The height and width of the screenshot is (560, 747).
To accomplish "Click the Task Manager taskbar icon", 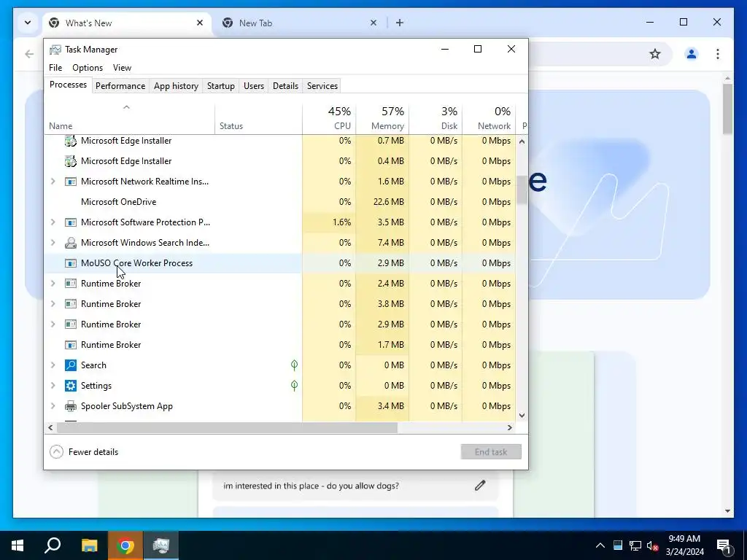I will 161,545.
